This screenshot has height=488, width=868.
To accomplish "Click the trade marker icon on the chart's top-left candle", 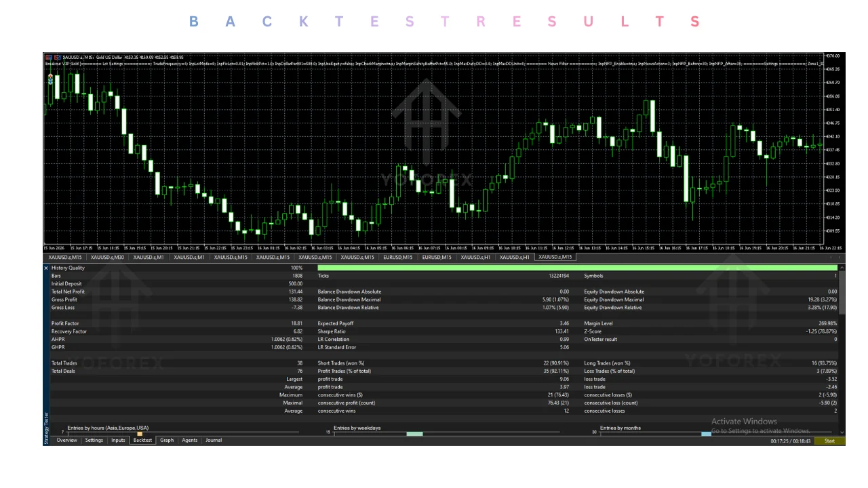I will pos(50,80).
